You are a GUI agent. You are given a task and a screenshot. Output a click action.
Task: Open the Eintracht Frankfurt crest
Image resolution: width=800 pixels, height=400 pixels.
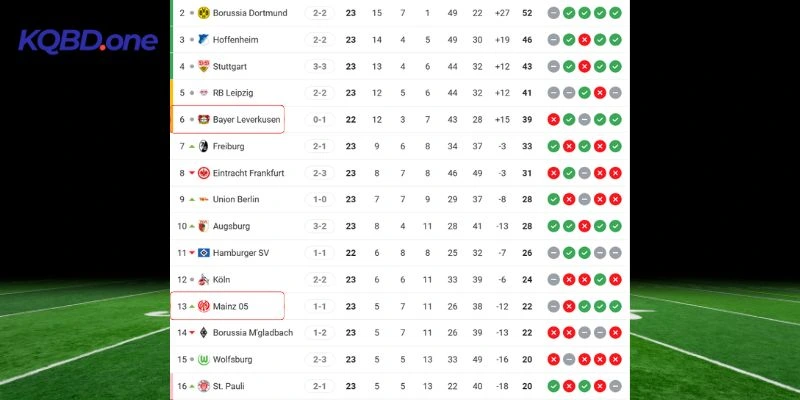click(x=203, y=173)
